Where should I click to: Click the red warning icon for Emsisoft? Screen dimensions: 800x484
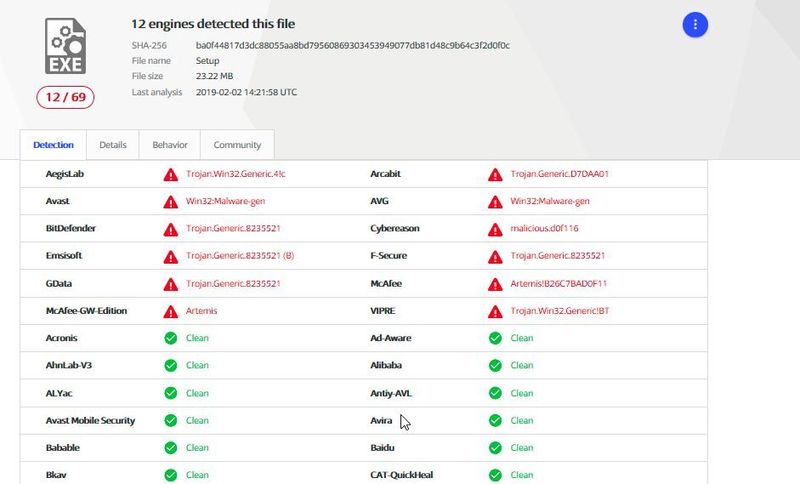coord(170,257)
